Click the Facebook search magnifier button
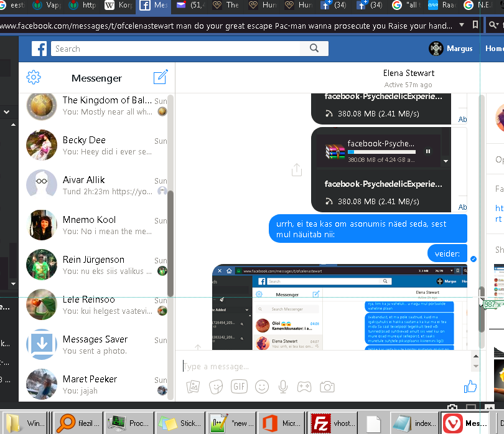The image size is (504, 434). tap(314, 49)
